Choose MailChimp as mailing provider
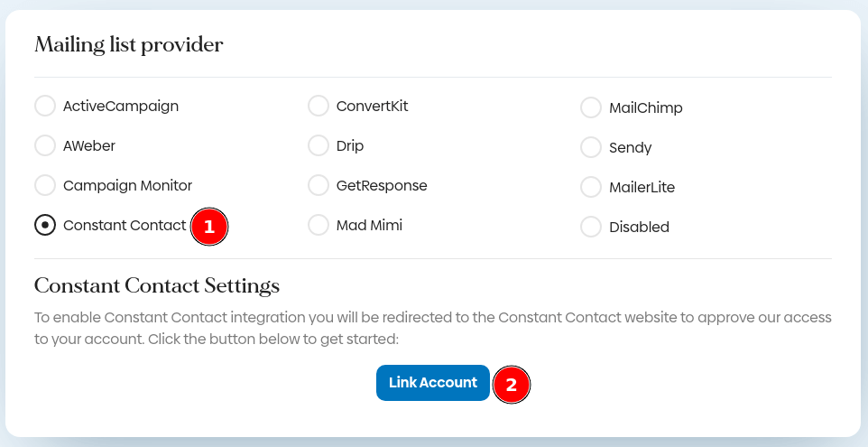The height and width of the screenshot is (447, 868). 591,108
